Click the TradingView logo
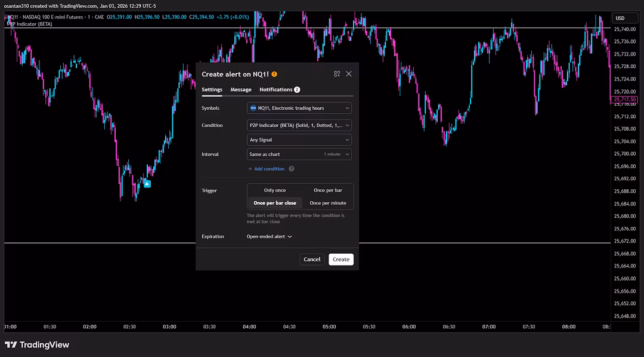Viewport: 644px width, 357px height. click(x=37, y=344)
